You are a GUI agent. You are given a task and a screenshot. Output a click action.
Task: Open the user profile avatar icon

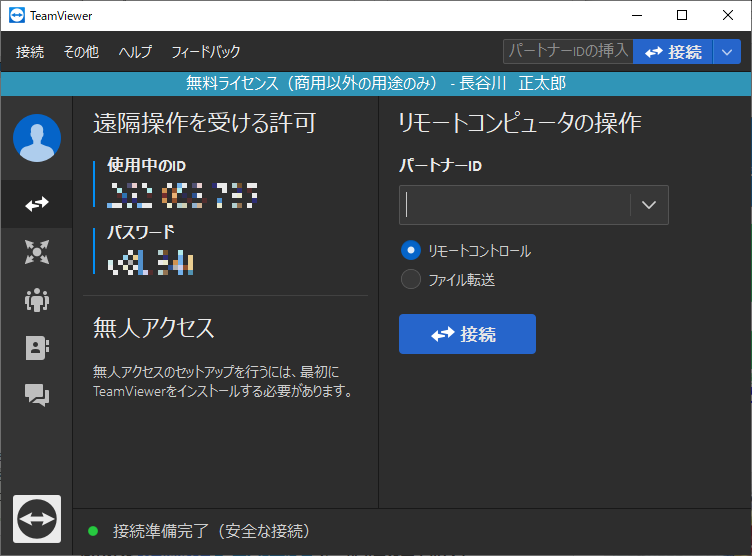click(x=37, y=138)
